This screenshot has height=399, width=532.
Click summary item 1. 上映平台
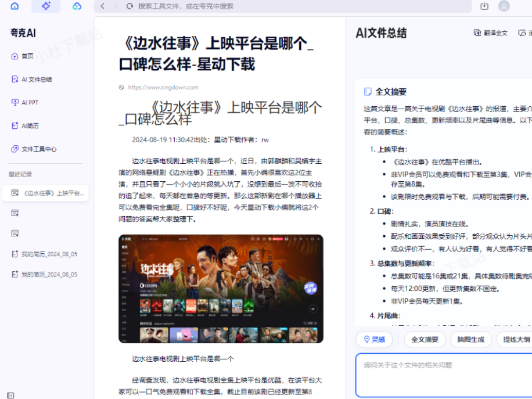[x=389, y=149]
